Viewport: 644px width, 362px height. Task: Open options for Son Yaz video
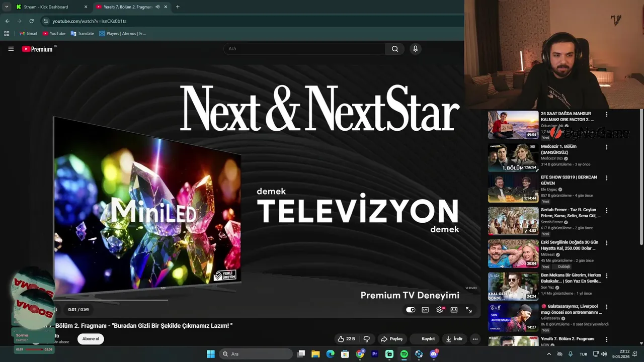606,276
